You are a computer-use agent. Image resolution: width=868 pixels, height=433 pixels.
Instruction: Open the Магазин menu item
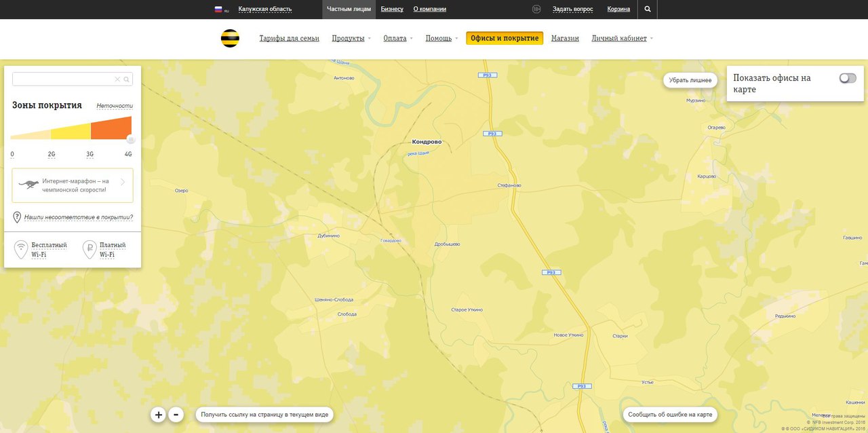point(565,38)
